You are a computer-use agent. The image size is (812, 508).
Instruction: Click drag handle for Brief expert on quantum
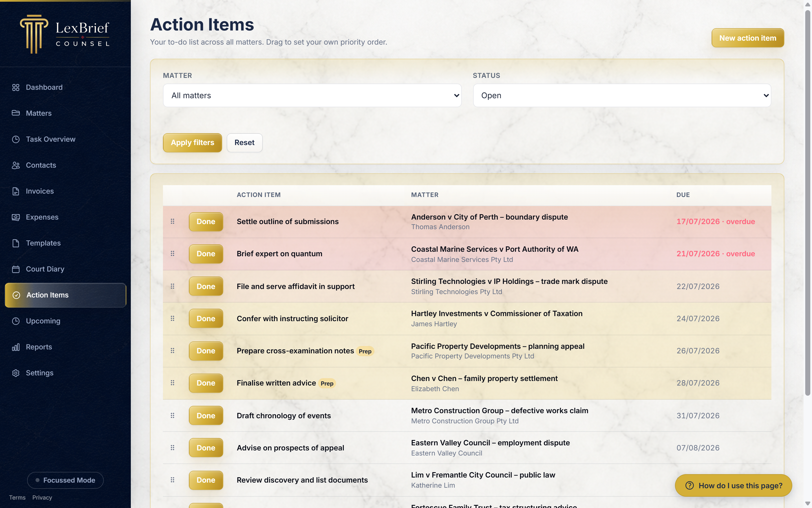click(x=173, y=254)
